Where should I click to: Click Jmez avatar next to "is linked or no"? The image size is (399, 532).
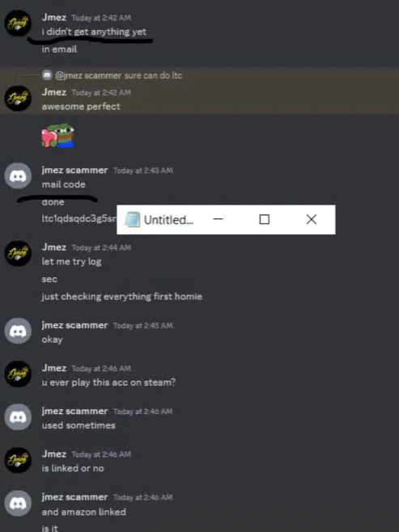18,460
